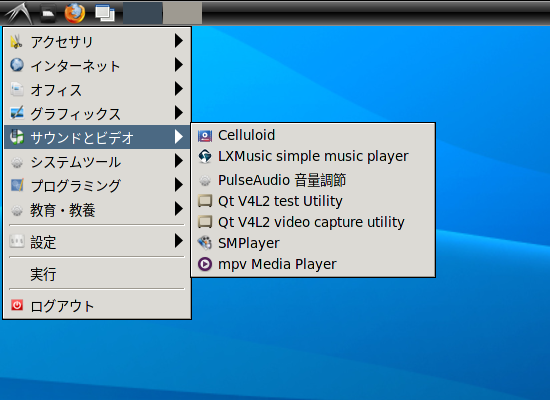This screenshot has height=400, width=550.
Task: Expand the システムツール submenu arrow
Action: 179,161
